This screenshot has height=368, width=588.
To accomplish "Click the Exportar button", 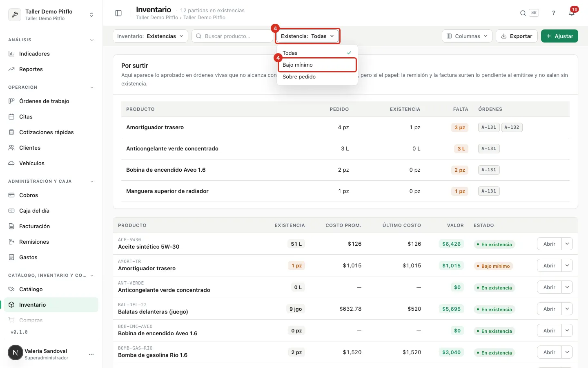I will (517, 36).
